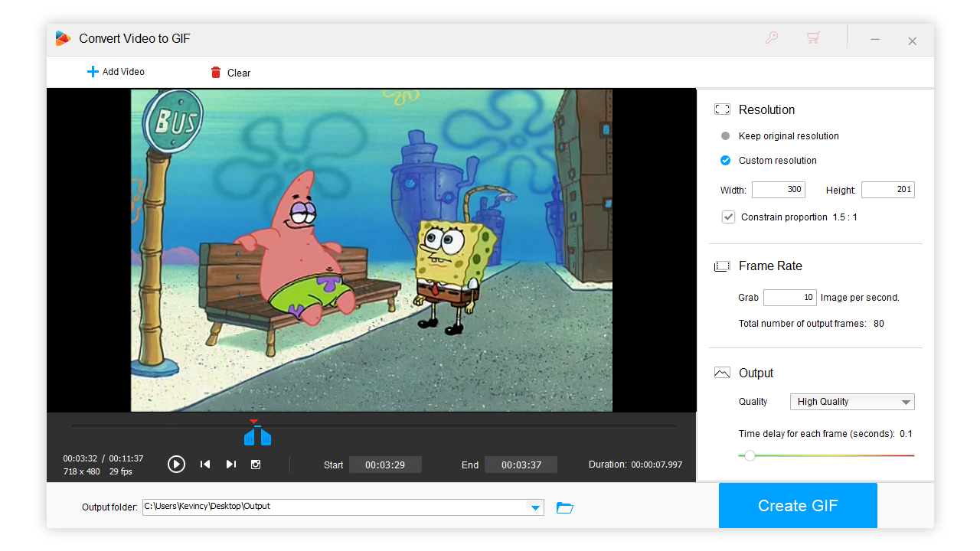The width and height of the screenshot is (980, 551).
Task: Open the purchase cart
Action: (x=813, y=37)
